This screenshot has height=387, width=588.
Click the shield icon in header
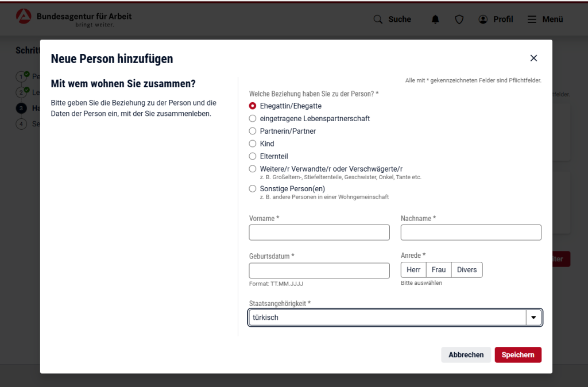[x=459, y=20]
